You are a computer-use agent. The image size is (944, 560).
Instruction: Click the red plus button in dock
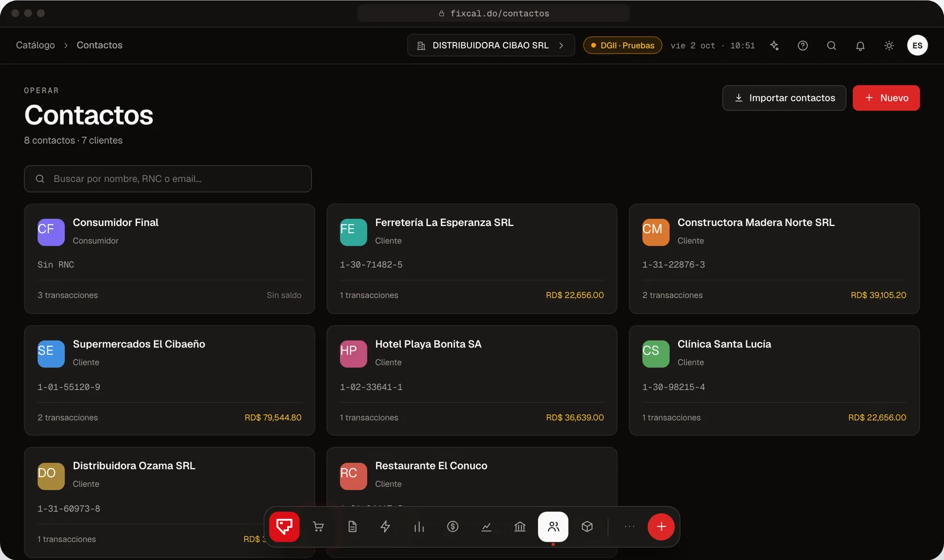pyautogui.click(x=661, y=526)
